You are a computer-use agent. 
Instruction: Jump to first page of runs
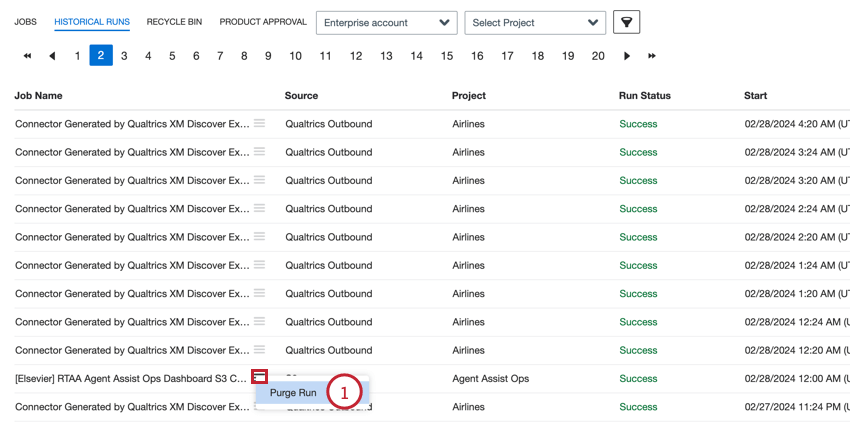(27, 56)
